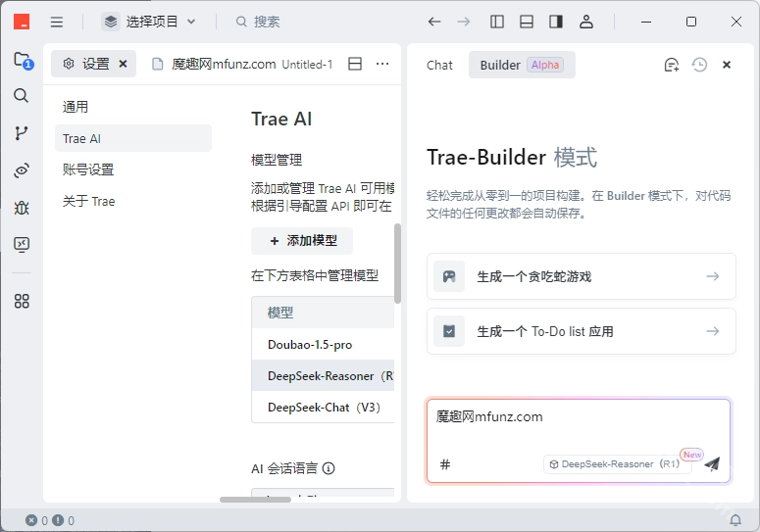Click the send message paper plane icon
Viewport: 760px width, 532px height.
pos(712,463)
